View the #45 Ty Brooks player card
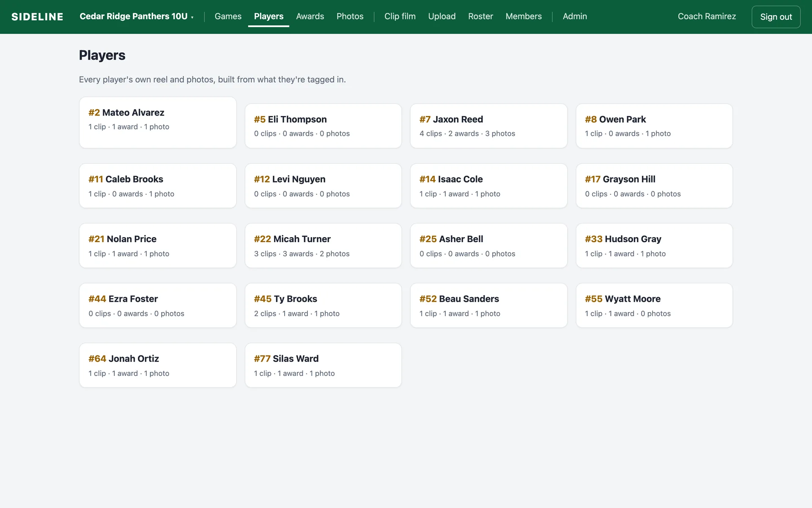The width and height of the screenshot is (812, 508). pos(323,305)
